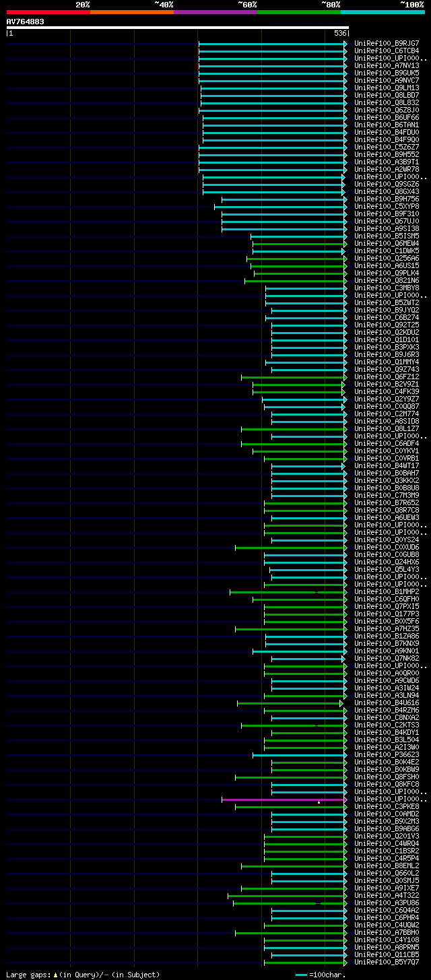The height and width of the screenshot is (980, 431).
Task: Click the UniRef100_B7R652 label
Action: 387,502
